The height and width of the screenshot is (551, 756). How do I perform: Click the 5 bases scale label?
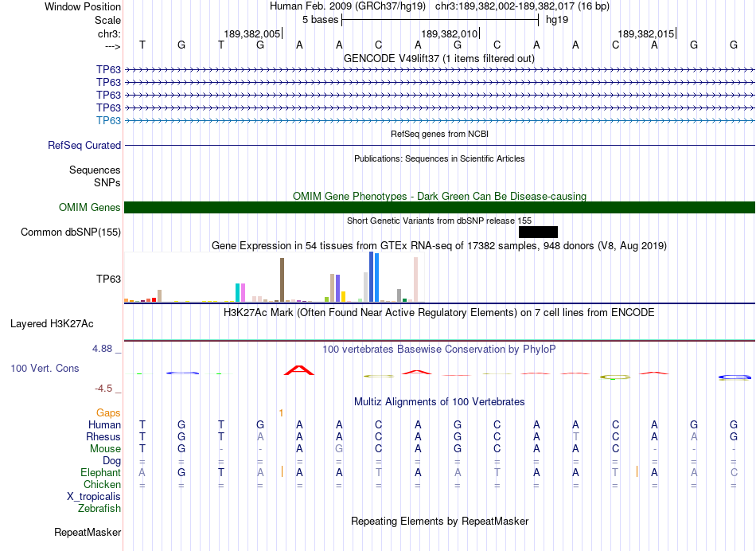(x=320, y=20)
